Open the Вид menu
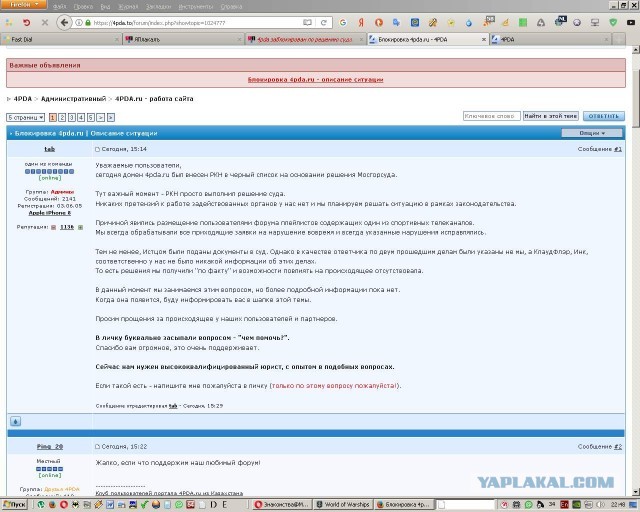The image size is (640, 512). tap(105, 7)
